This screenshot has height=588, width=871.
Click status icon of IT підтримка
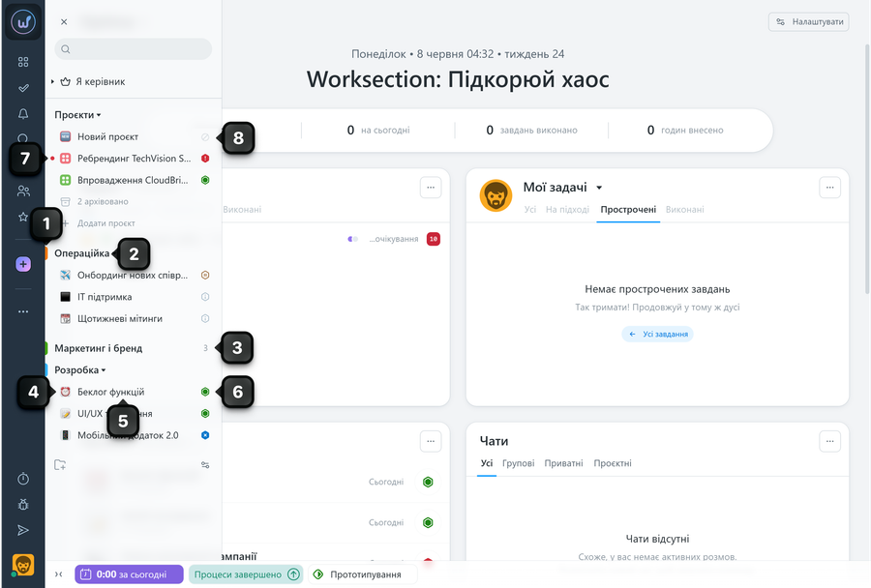(205, 297)
